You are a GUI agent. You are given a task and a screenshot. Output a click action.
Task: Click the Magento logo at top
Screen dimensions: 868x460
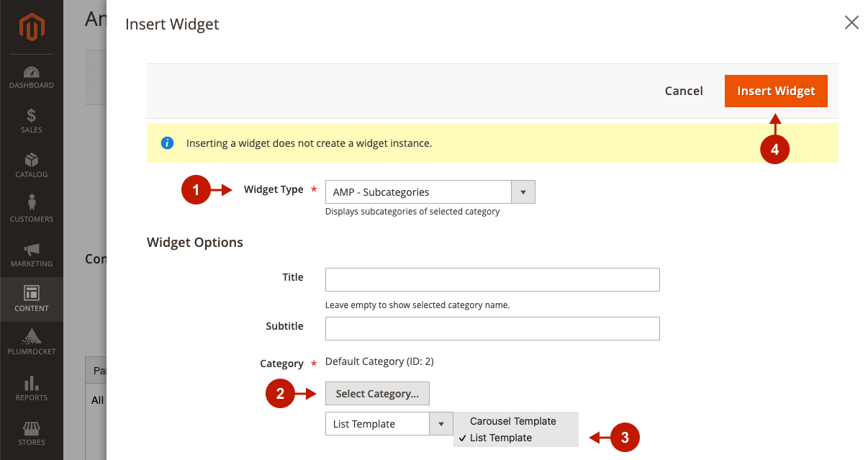32,27
